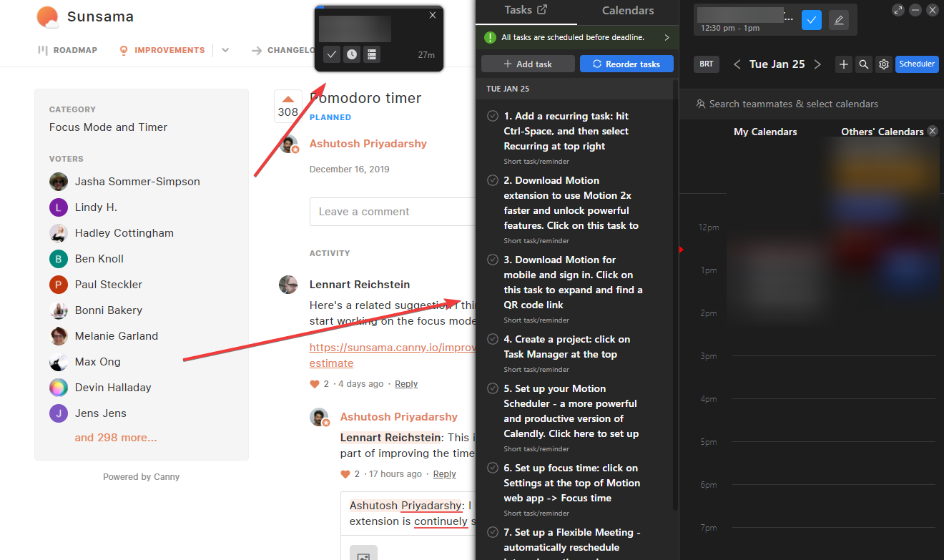Expand the Motion window with the arrows icon
Image resolution: width=944 pixels, height=560 pixels.
(898, 10)
